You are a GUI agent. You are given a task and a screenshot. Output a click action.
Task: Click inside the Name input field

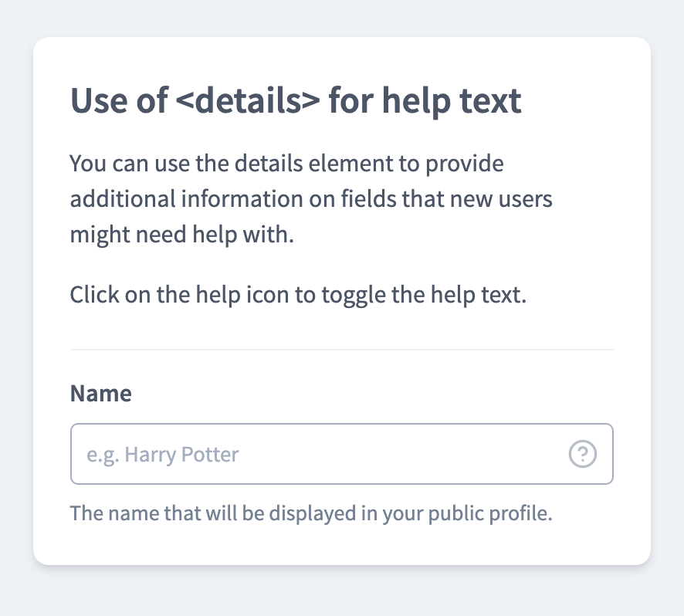(341, 454)
